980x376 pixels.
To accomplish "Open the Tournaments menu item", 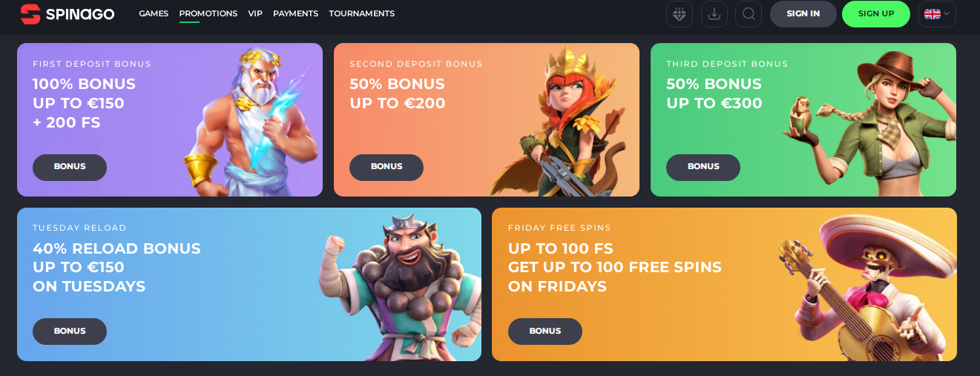I will tap(362, 13).
